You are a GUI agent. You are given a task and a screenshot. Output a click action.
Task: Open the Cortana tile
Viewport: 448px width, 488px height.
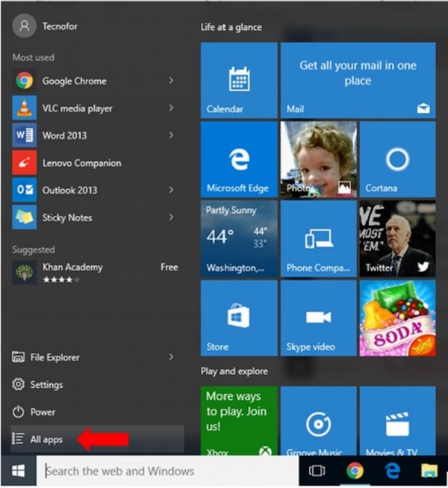click(398, 159)
